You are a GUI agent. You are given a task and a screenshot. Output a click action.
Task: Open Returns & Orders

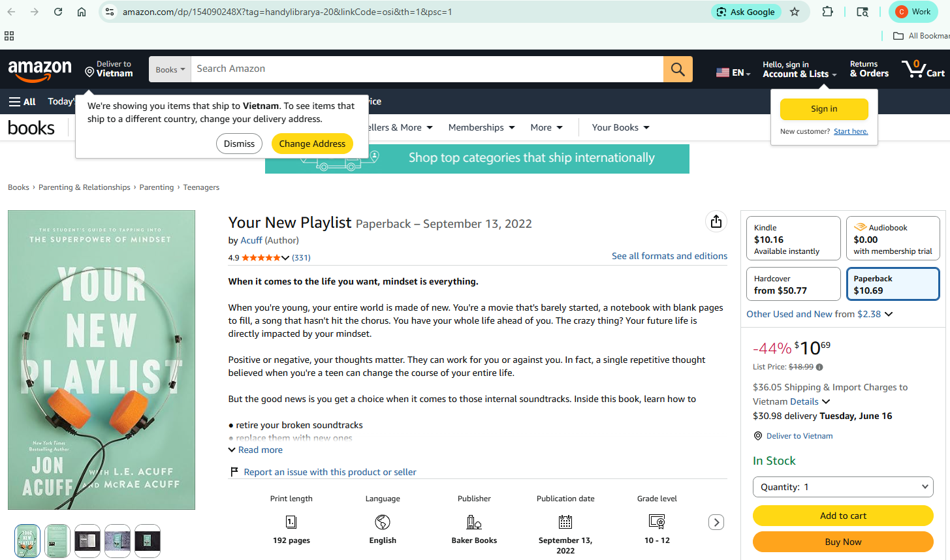(869, 69)
